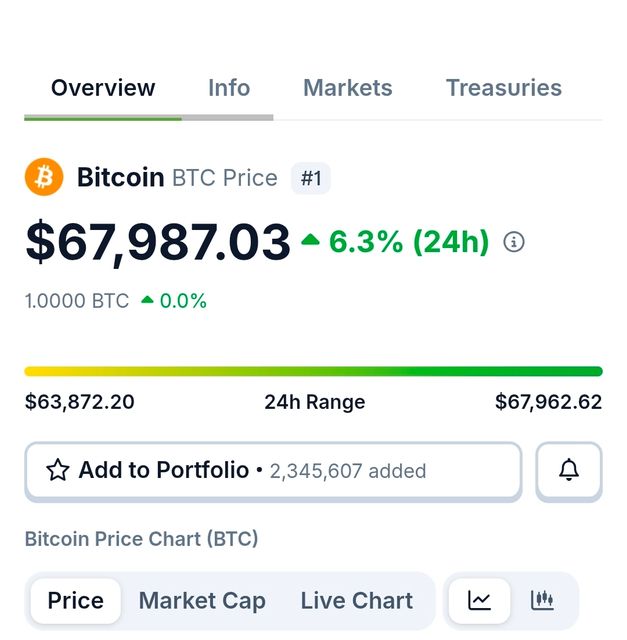Switch to the line chart view icon
The width and height of the screenshot is (627, 640).
[x=480, y=601]
